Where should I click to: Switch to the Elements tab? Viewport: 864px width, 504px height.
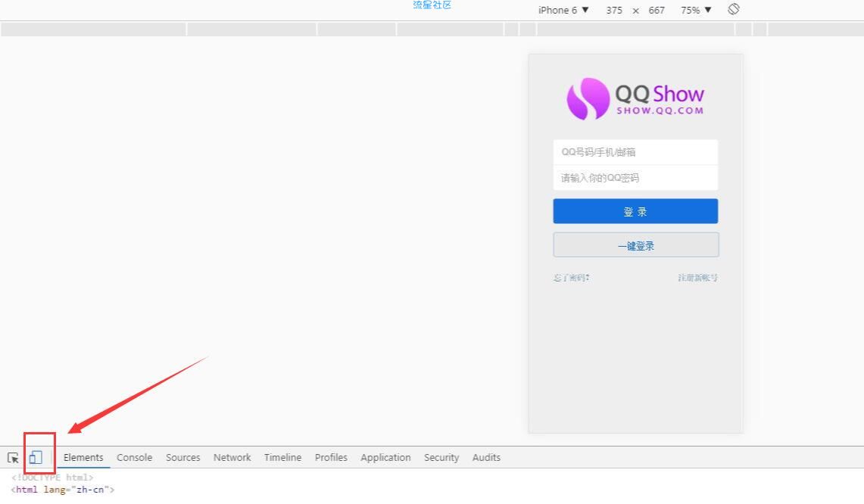pos(83,457)
